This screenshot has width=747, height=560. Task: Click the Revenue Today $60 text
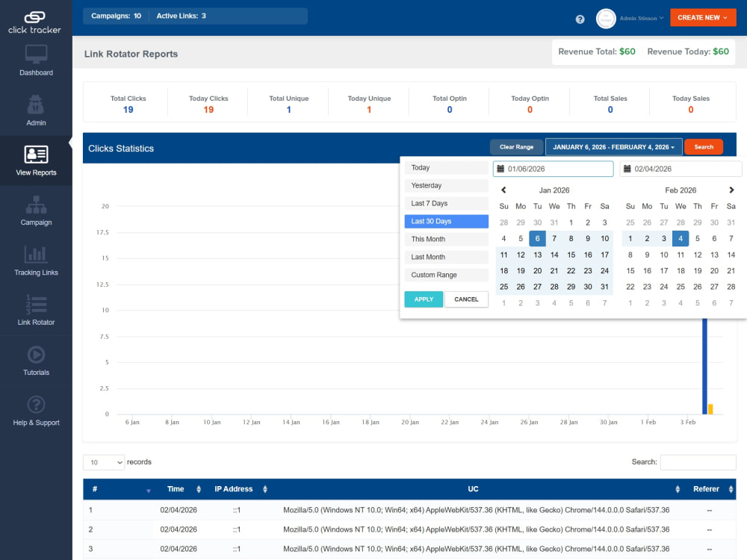pos(688,52)
